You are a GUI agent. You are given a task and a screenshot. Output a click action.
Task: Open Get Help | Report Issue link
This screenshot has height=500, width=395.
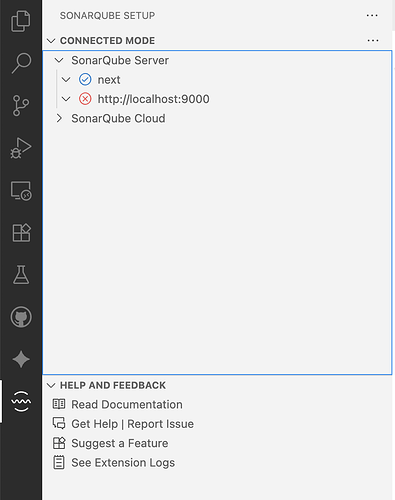pos(132,424)
